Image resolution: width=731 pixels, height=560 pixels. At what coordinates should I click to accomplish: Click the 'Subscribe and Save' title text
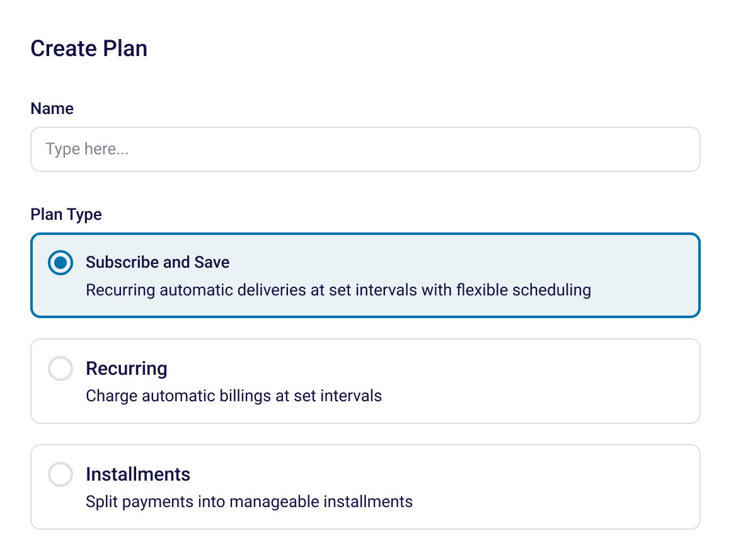tap(157, 263)
